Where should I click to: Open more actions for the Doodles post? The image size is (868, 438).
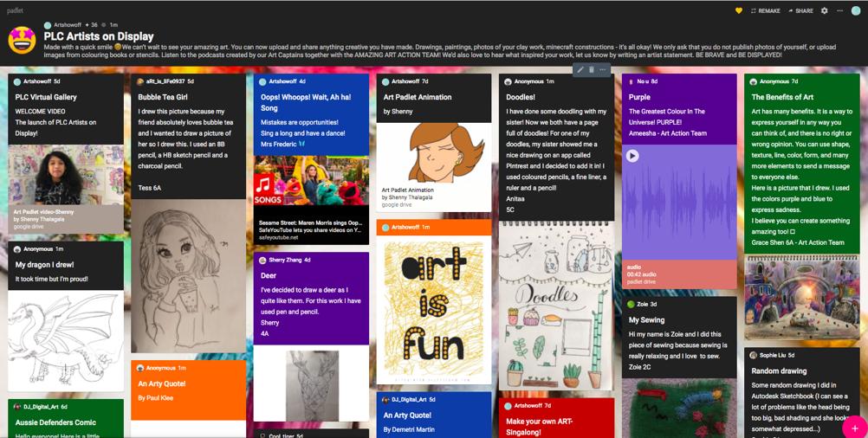[x=602, y=69]
